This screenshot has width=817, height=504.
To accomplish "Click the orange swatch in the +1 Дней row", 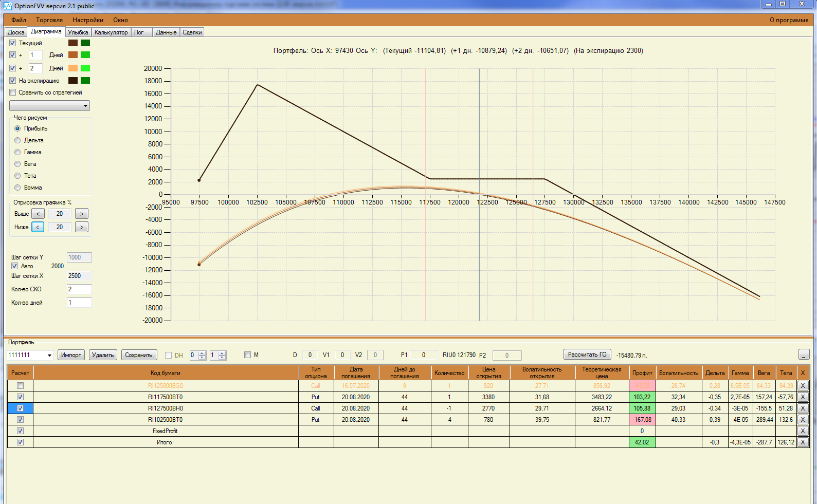I will [73, 55].
